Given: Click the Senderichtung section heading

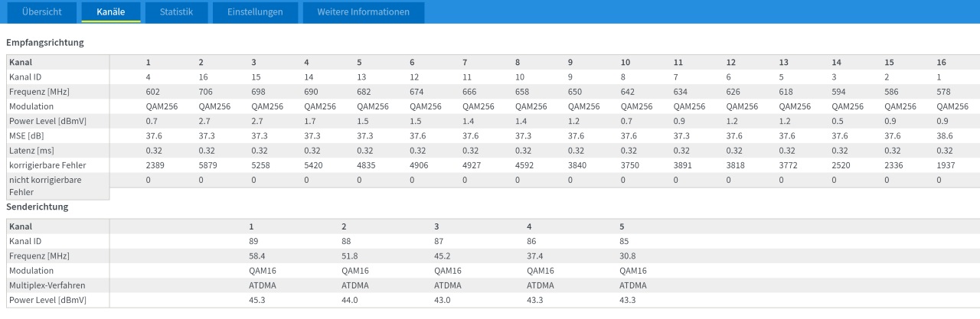Looking at the screenshot, I should [x=38, y=207].
